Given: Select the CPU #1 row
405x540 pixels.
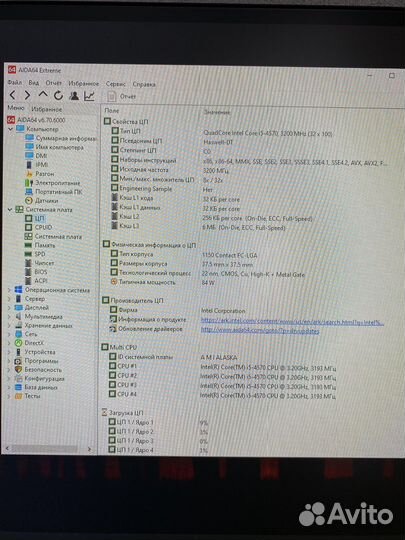Looking at the screenshot, I should click(222, 367).
